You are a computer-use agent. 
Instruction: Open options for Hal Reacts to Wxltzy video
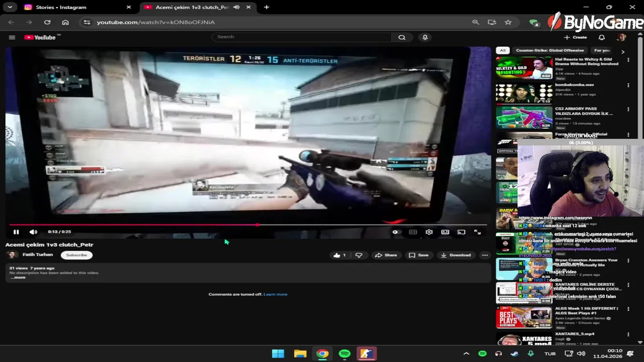pyautogui.click(x=628, y=60)
